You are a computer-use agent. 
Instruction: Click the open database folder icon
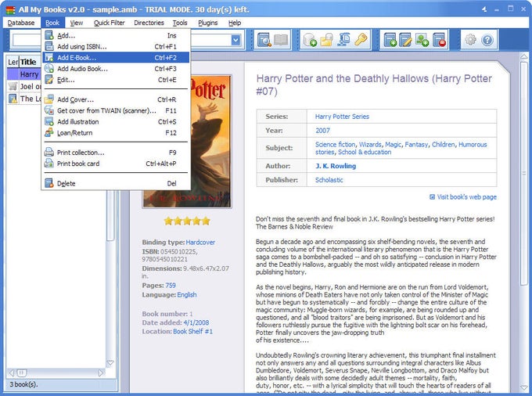pyautogui.click(x=327, y=40)
